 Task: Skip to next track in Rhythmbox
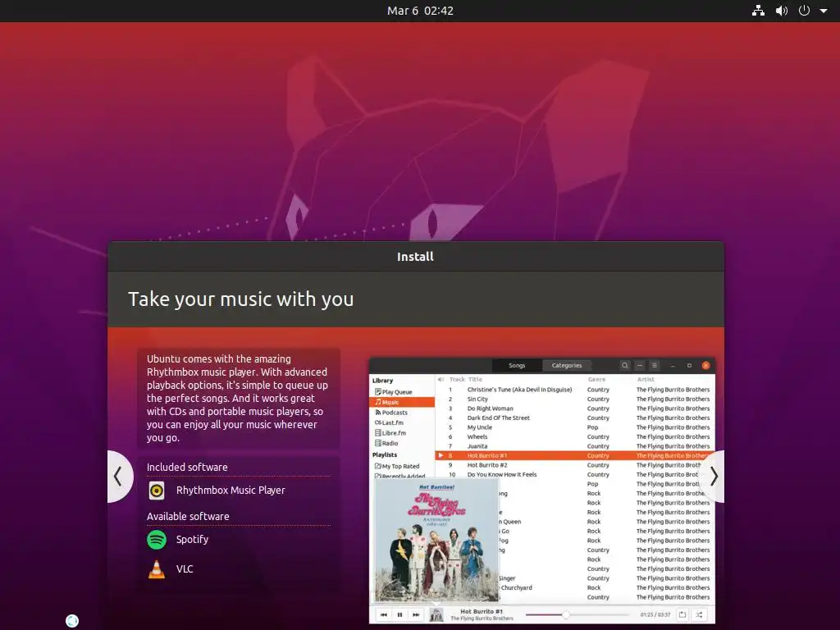(x=416, y=614)
